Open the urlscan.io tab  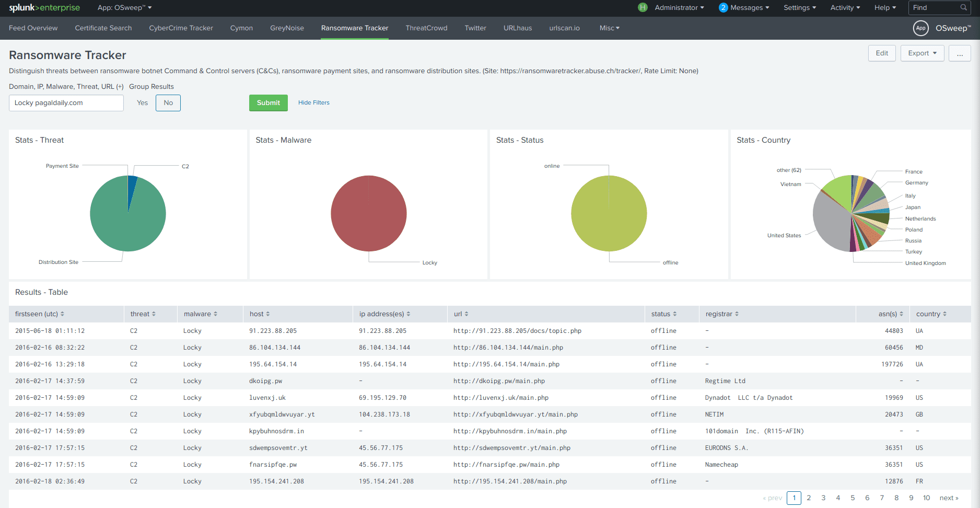[564, 28]
